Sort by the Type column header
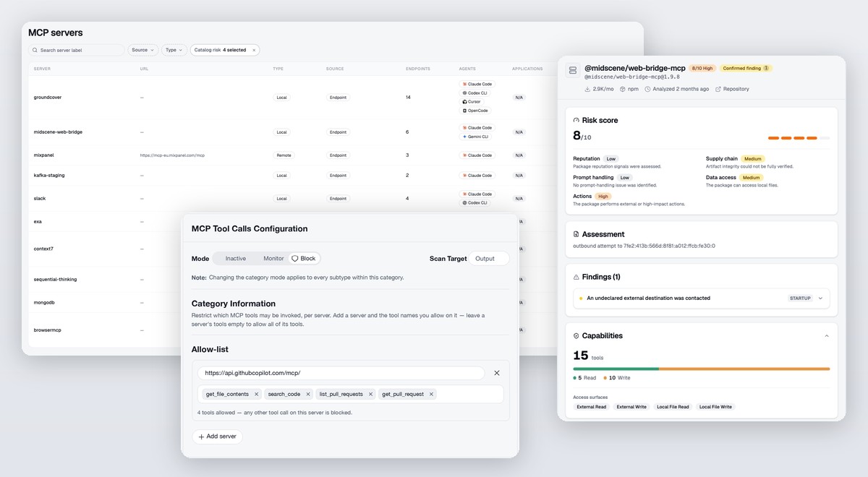868x477 pixels. [278, 69]
